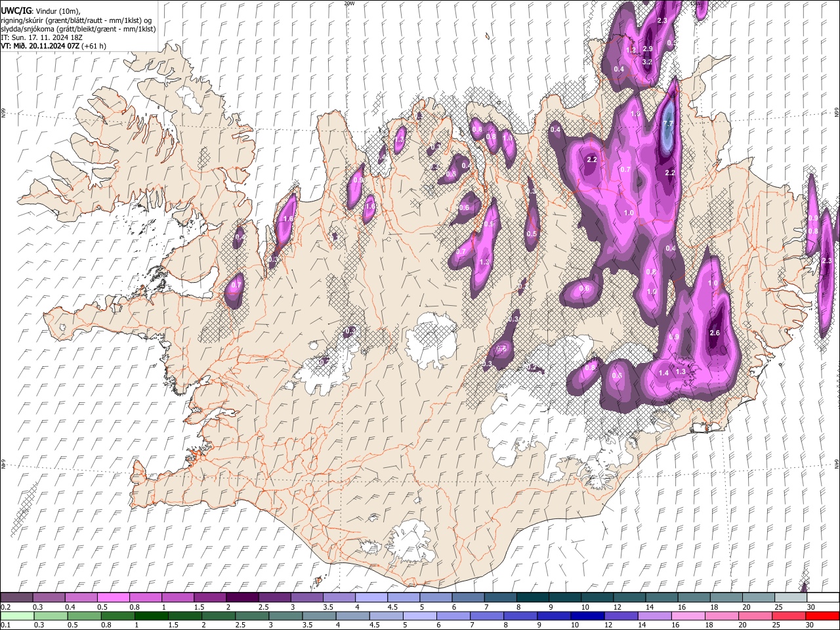Click the deep blue 10 rain legend swatch

click(587, 616)
